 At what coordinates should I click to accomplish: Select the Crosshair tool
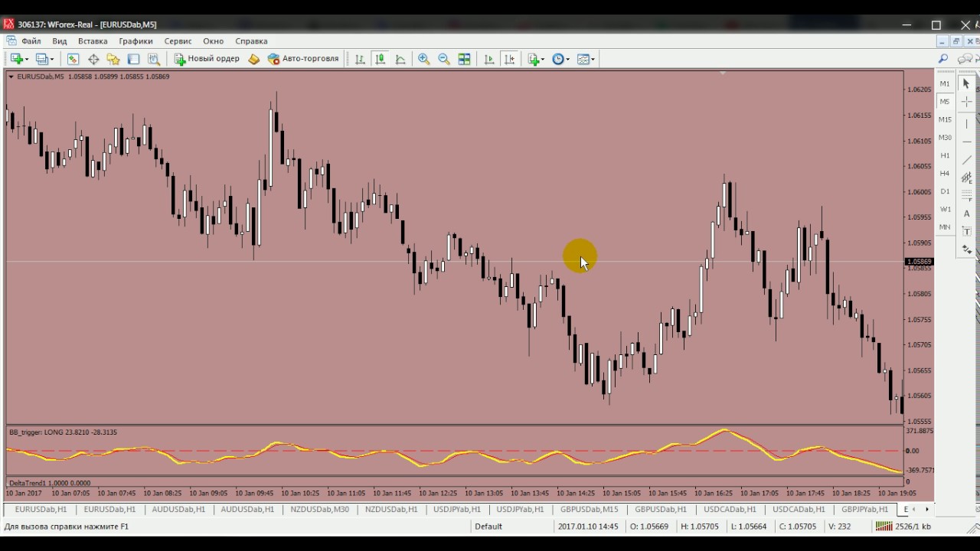(x=966, y=102)
